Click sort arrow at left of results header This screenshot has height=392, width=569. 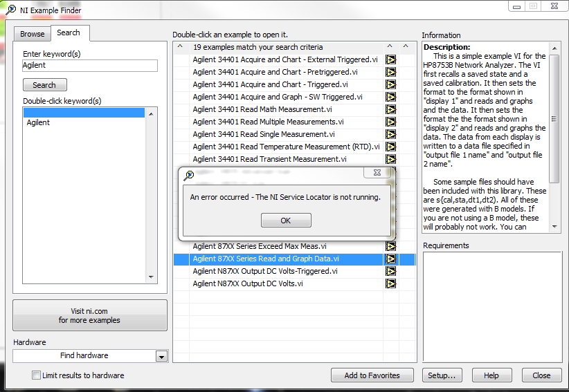click(180, 46)
